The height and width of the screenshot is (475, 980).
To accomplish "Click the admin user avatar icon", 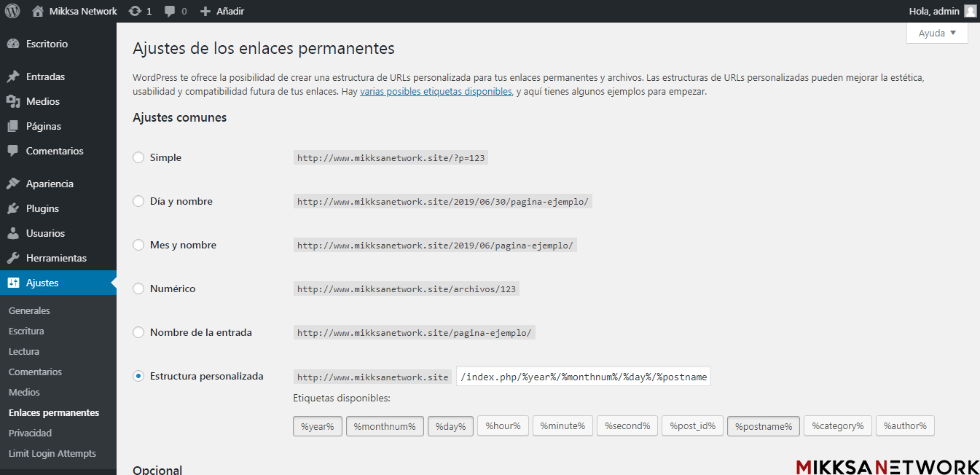I will point(970,11).
